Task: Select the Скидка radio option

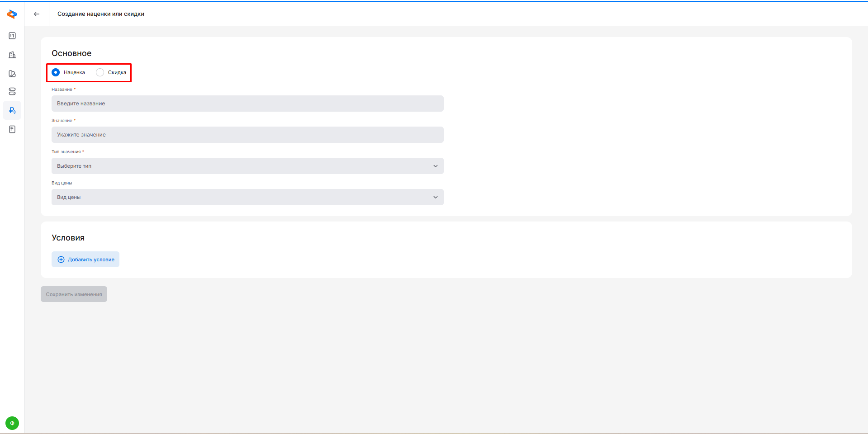Action: point(100,72)
